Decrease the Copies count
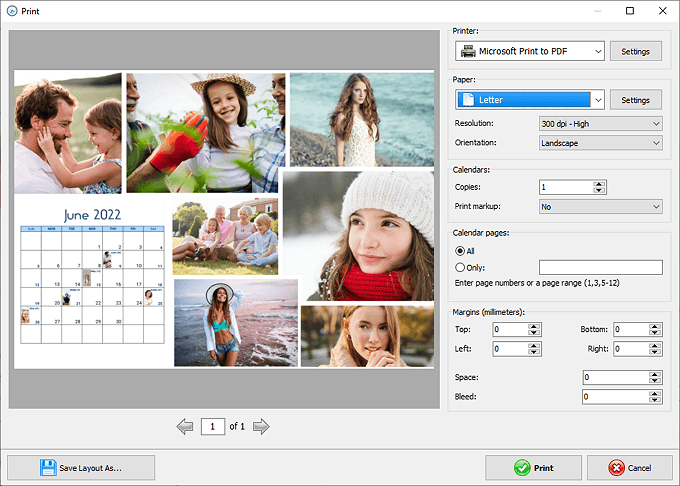The width and height of the screenshot is (680, 486). tap(599, 190)
